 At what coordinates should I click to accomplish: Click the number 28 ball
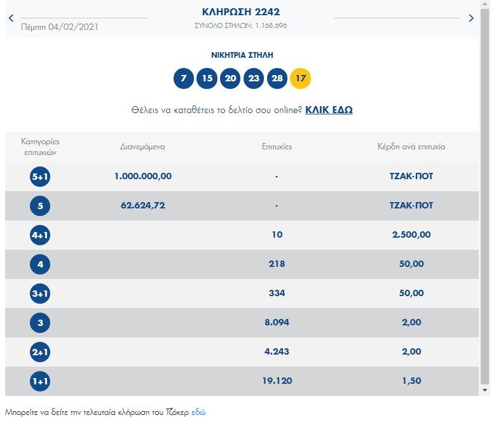[277, 79]
